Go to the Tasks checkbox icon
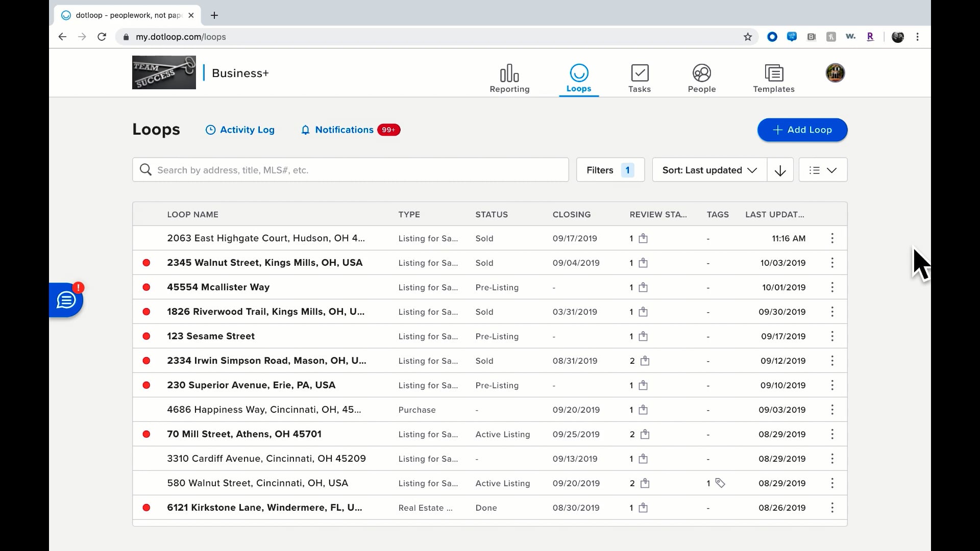 coord(639,73)
